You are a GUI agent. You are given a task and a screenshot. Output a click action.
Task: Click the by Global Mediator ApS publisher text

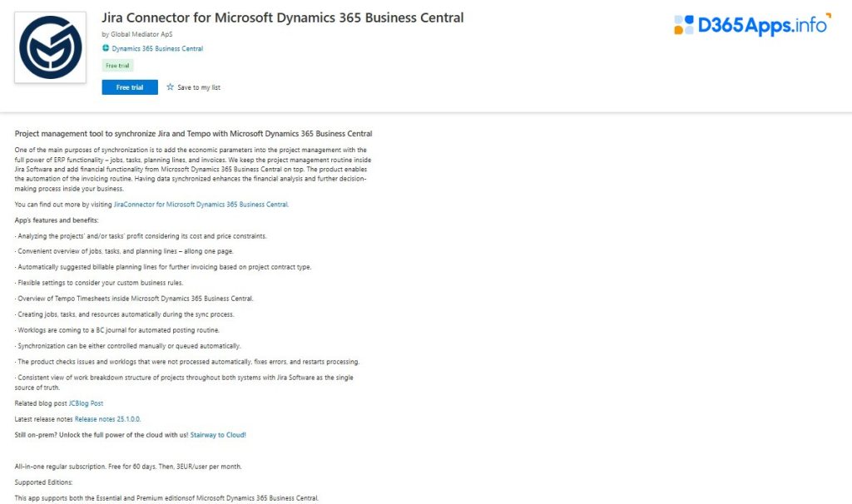[137, 34]
